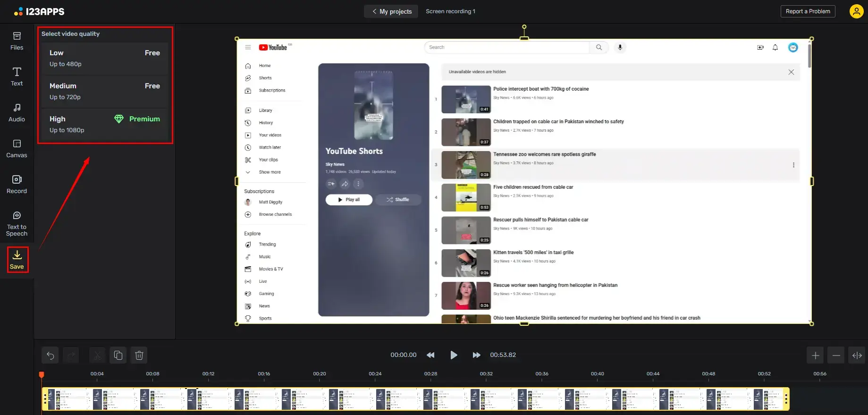Click the YouTube hamburger menu in preview
Screen dimensions: 868x415
(248, 47)
